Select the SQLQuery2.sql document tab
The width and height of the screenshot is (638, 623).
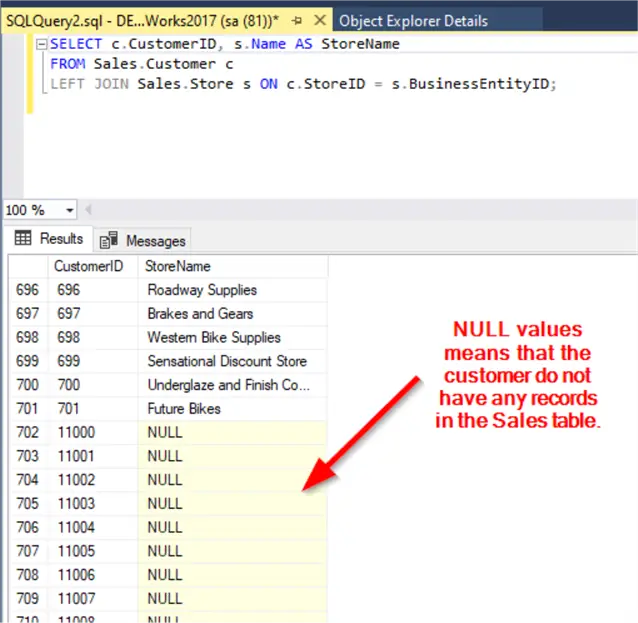(140, 21)
